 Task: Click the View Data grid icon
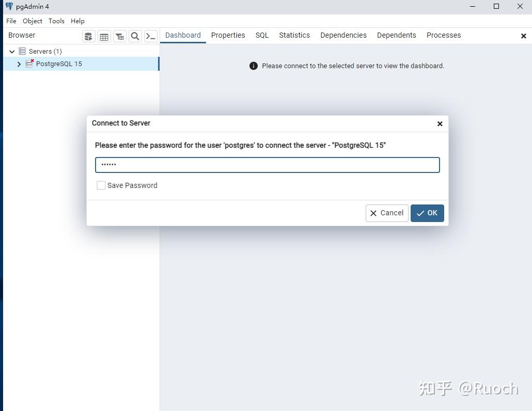[104, 36]
